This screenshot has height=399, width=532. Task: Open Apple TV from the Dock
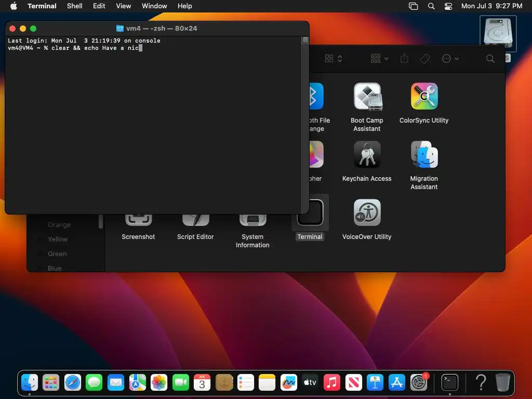click(x=310, y=382)
